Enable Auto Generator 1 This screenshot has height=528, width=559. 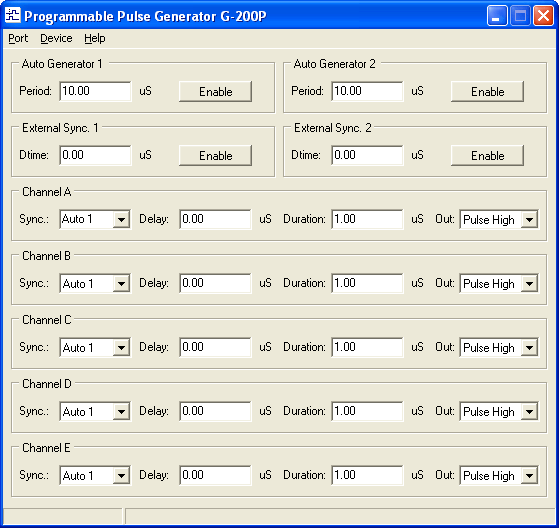coord(215,92)
